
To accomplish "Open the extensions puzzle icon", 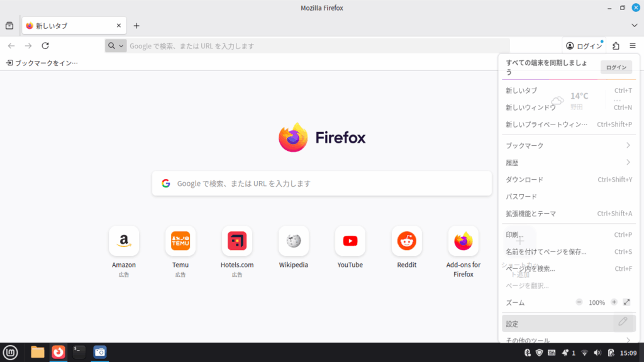I will [616, 46].
